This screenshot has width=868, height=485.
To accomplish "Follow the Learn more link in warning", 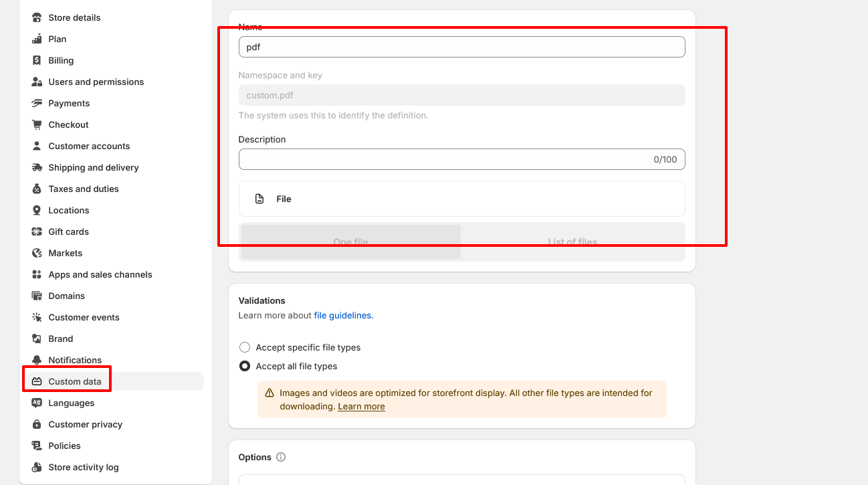I will 361,407.
